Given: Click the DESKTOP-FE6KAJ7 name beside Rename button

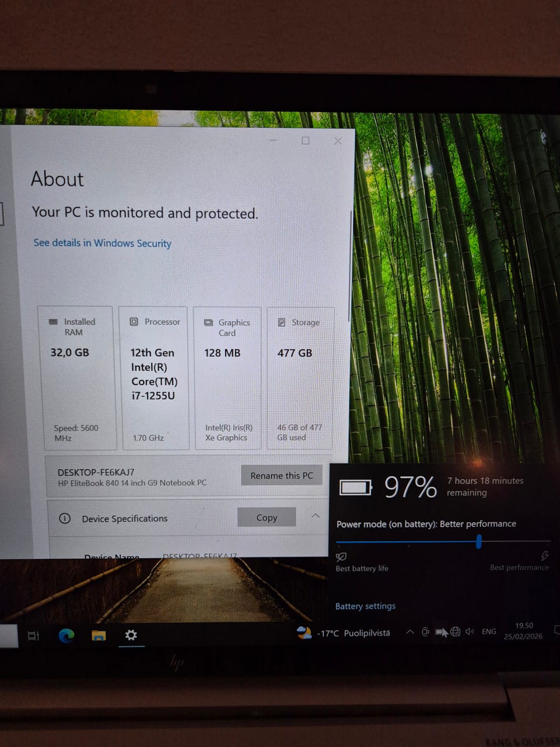Looking at the screenshot, I should 96,472.
